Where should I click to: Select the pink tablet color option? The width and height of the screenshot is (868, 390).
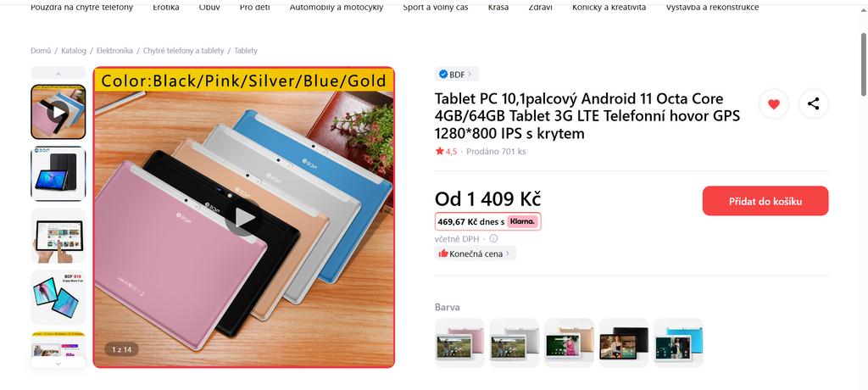click(459, 343)
